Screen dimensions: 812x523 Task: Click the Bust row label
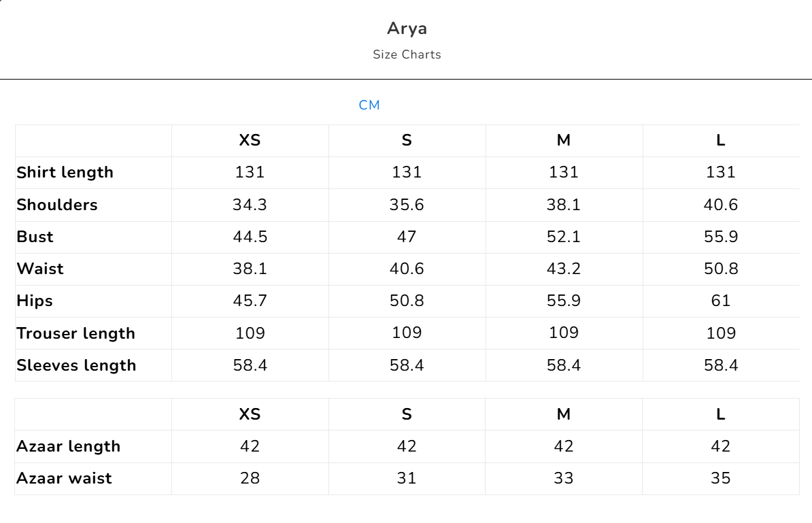click(x=35, y=237)
